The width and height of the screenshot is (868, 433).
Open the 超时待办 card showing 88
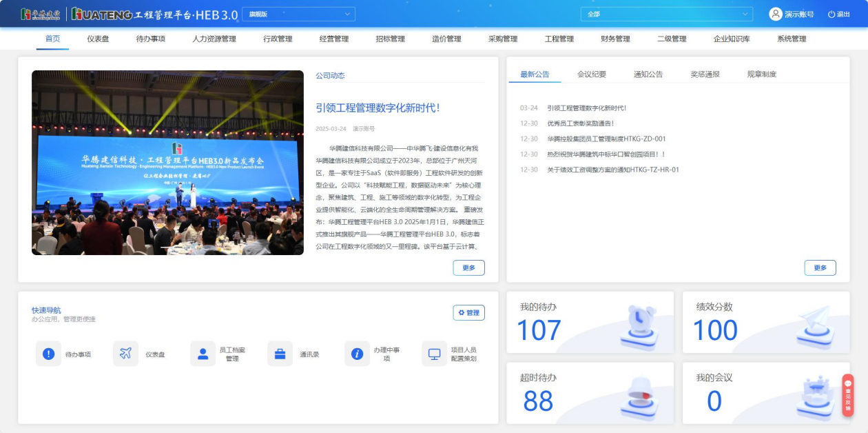pos(590,393)
